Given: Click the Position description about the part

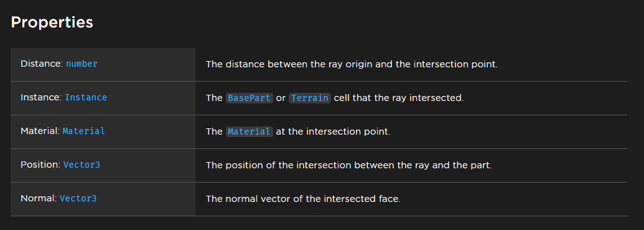Looking at the screenshot, I should click(348, 165).
